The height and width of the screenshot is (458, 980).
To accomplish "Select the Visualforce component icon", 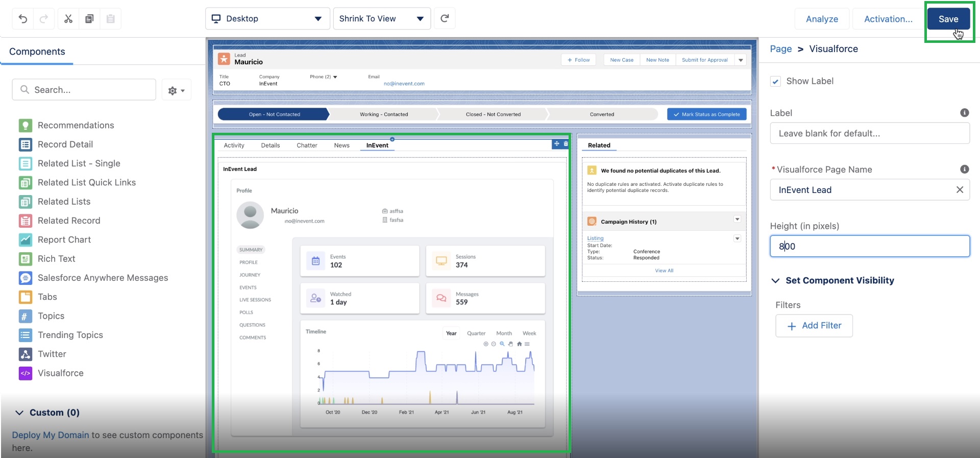I will pos(26,373).
